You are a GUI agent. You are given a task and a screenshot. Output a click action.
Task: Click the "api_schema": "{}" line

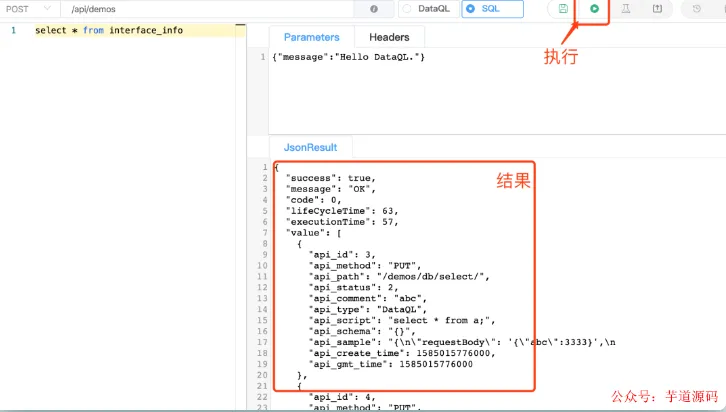pyautogui.click(x=362, y=332)
